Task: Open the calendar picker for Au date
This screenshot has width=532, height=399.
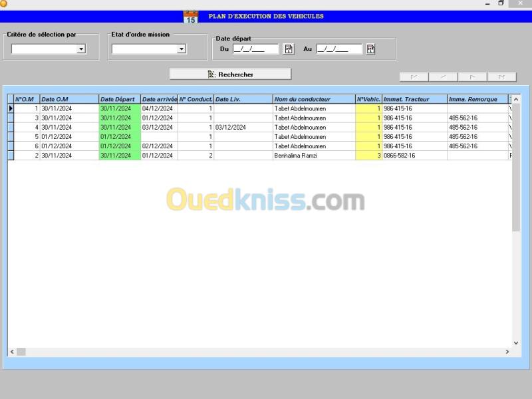Action: click(x=370, y=49)
